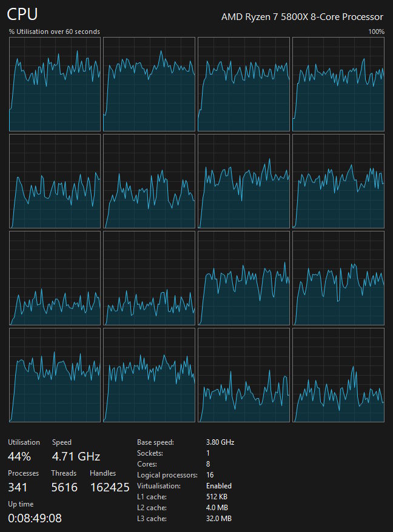Screen dimensions: 393x532
Task: Click the Handles count 162425
Action: 110,487
